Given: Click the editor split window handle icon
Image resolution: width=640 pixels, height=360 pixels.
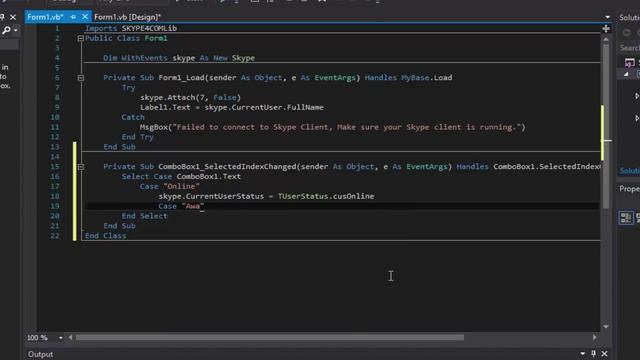Looking at the screenshot, I should click(x=606, y=29).
